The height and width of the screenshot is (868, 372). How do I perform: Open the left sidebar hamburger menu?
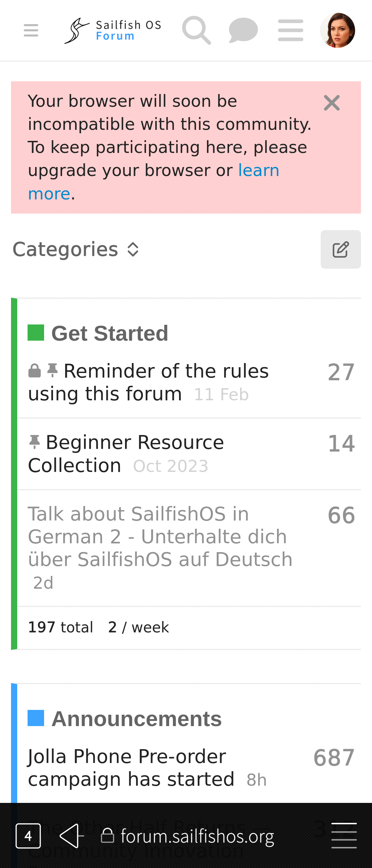coord(31,30)
